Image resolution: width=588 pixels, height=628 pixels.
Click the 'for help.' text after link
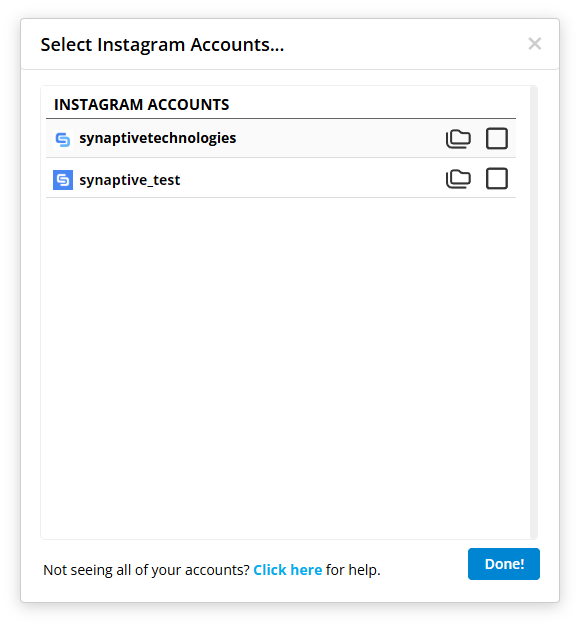[x=353, y=570]
